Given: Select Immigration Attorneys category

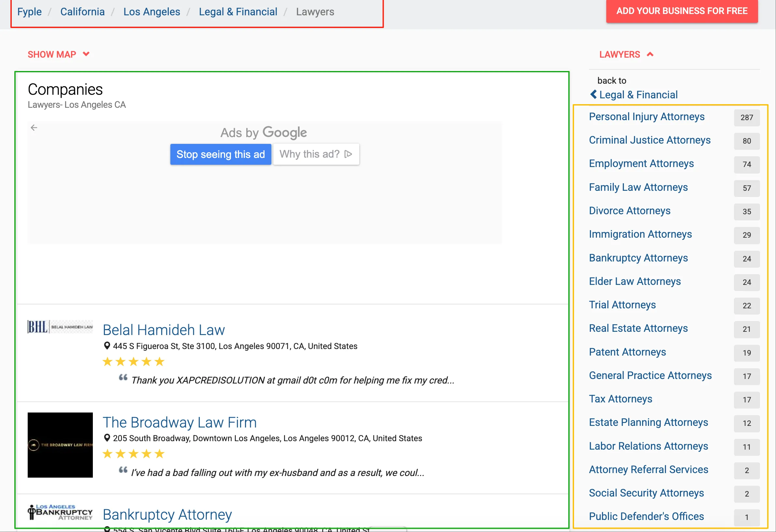Looking at the screenshot, I should (x=640, y=234).
